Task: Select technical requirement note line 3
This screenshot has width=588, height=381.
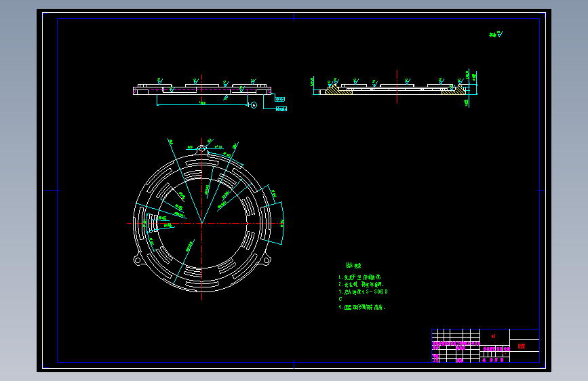Action: click(363, 292)
